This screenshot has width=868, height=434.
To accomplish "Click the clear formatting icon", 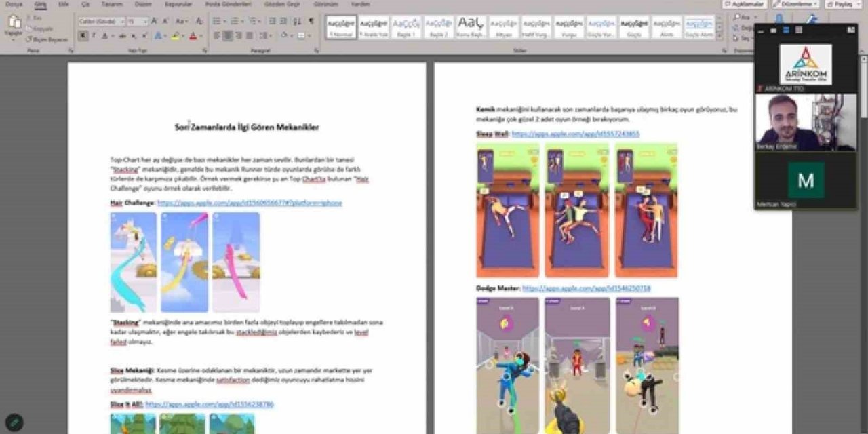I will point(199,21).
